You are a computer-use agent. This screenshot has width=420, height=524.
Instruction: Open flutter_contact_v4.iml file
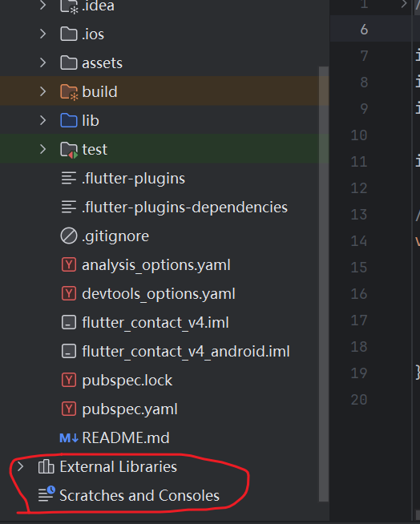(x=155, y=323)
